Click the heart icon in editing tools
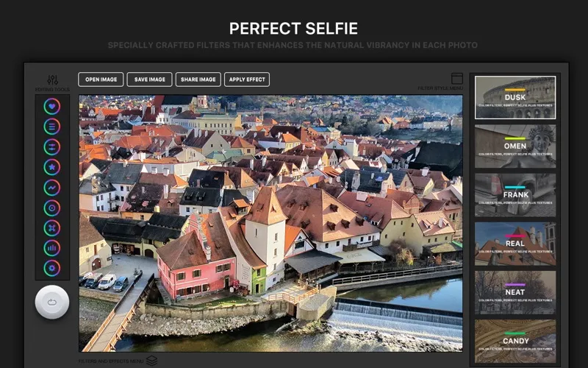The height and width of the screenshot is (368, 588). click(x=52, y=106)
